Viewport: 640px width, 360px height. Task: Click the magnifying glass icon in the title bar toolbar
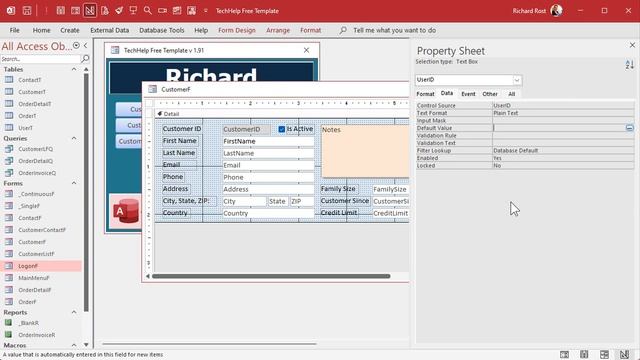[x=148, y=11]
